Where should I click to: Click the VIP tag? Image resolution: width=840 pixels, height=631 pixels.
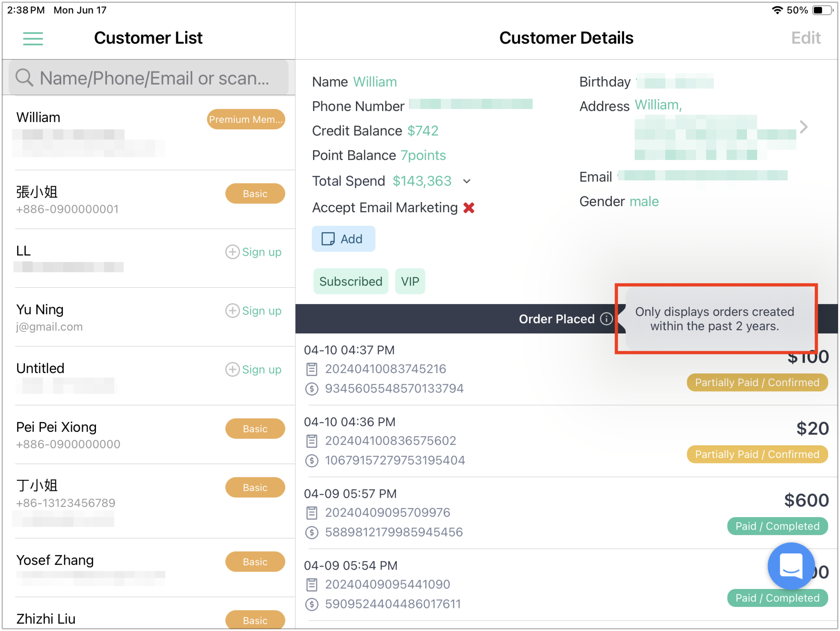(410, 282)
